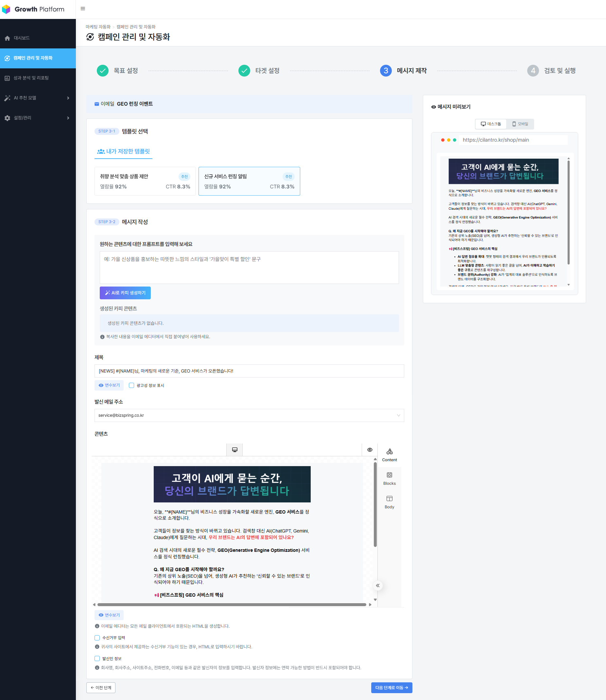Screen dimensions: 606x700
Task: Open the Body settings in email editor
Action: [x=389, y=502]
